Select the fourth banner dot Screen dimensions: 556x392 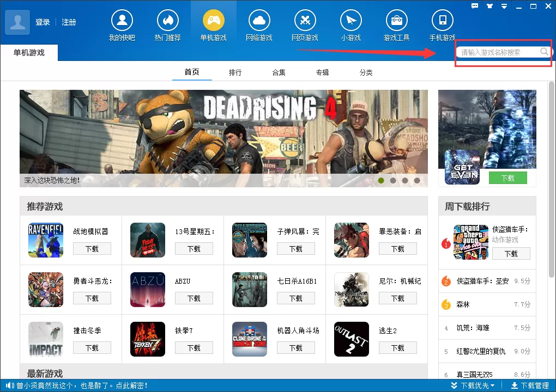point(417,181)
